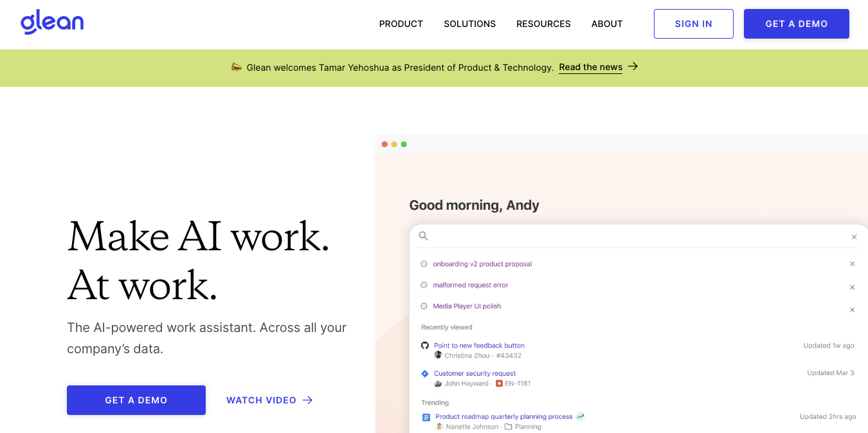Viewport: 868px width, 433px height.
Task: Click the arrow next to WATCH VIDEO
Action: (x=308, y=400)
